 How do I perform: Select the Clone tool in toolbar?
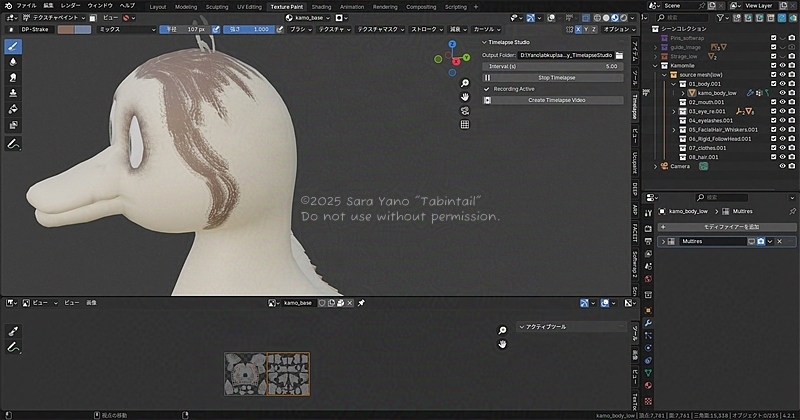point(14,93)
